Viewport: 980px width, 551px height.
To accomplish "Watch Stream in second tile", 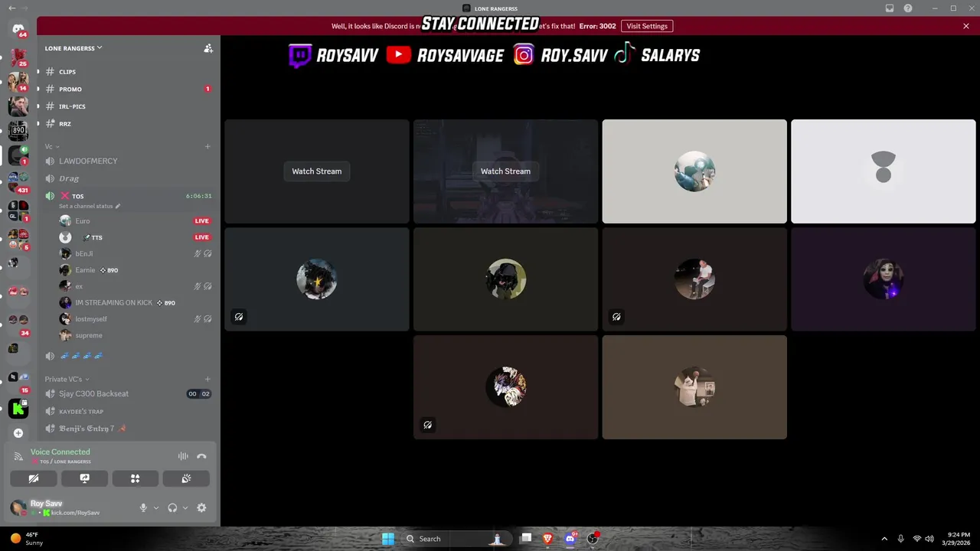I will (505, 171).
